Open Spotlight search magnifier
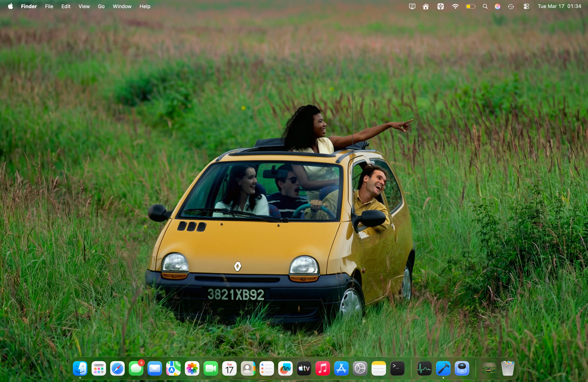This screenshot has height=382, width=588. [x=485, y=7]
